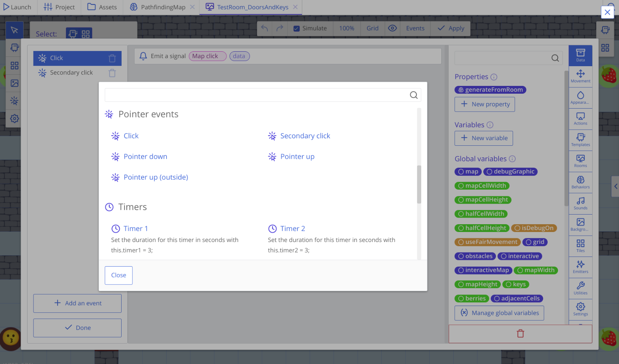Open the Templates blocks category
This screenshot has height=364, width=619.
(x=580, y=140)
